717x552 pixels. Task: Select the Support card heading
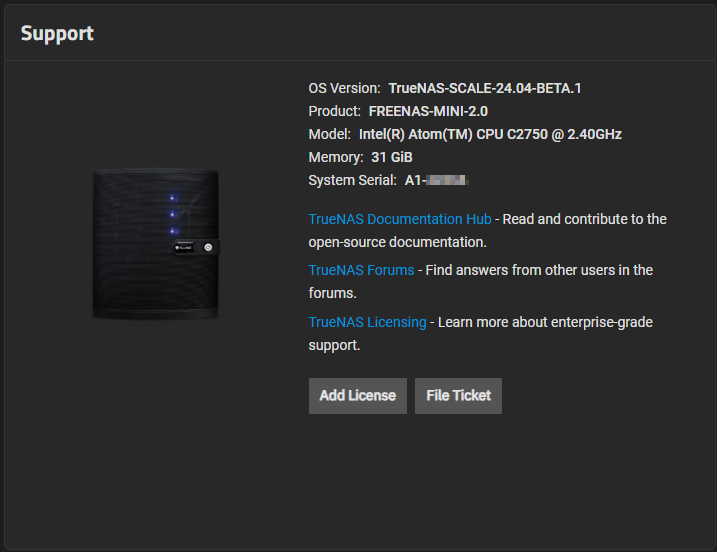point(57,33)
